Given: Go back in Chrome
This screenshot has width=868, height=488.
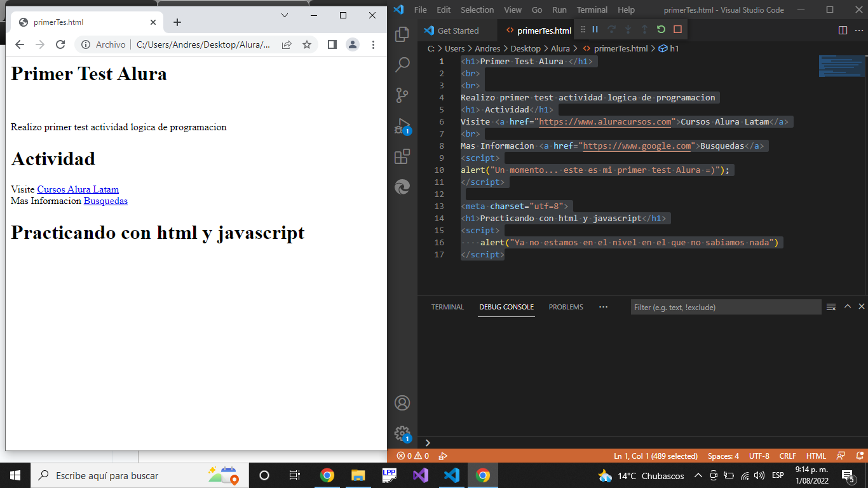Looking at the screenshot, I should pyautogui.click(x=20, y=44).
